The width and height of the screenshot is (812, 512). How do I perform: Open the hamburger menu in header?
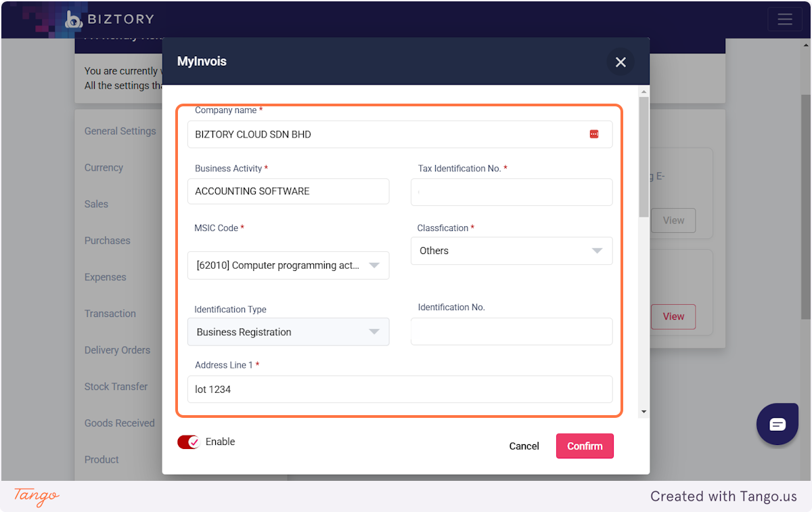(x=785, y=19)
